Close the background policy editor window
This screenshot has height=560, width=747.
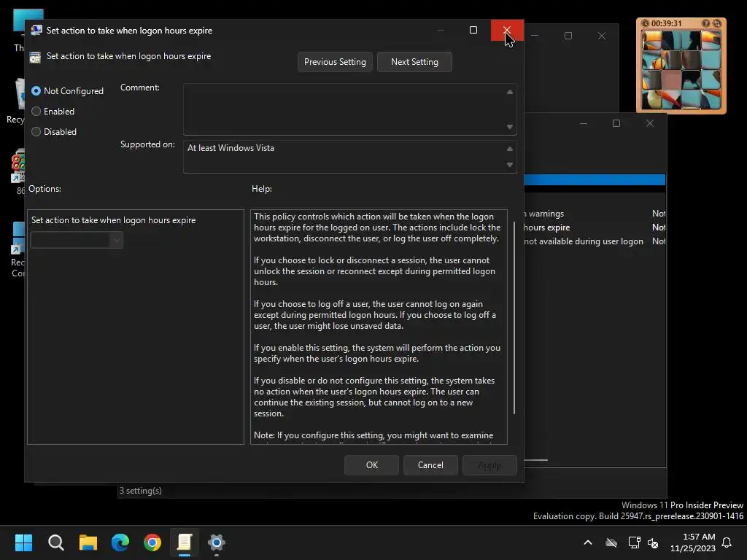point(650,123)
